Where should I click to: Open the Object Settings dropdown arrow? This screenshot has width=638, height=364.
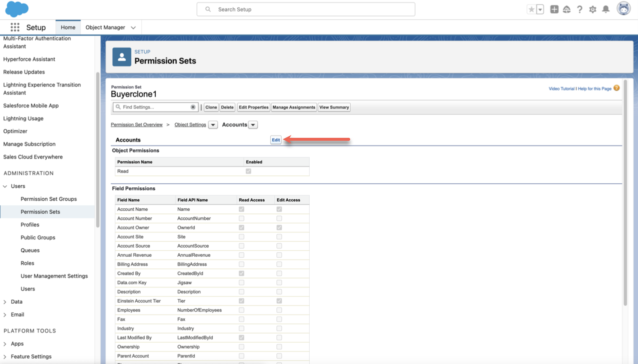pos(213,125)
